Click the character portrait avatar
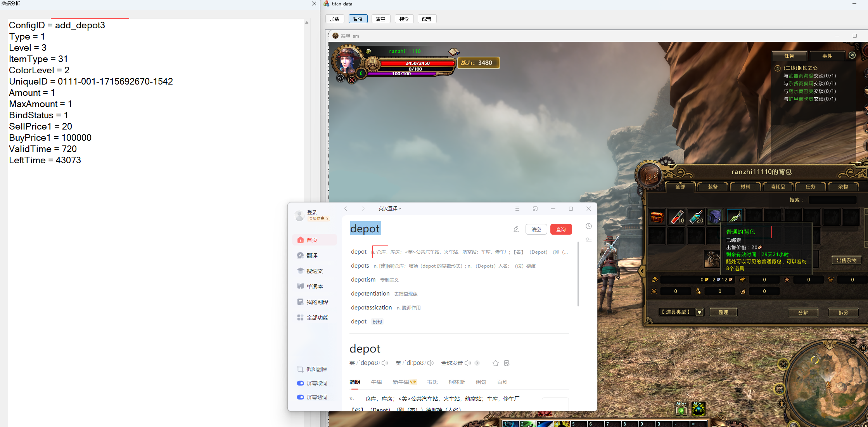 click(x=347, y=61)
